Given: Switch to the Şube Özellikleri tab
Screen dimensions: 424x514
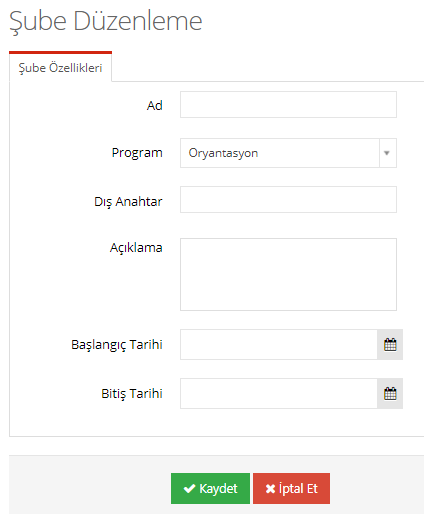Looking at the screenshot, I should [x=60, y=68].
